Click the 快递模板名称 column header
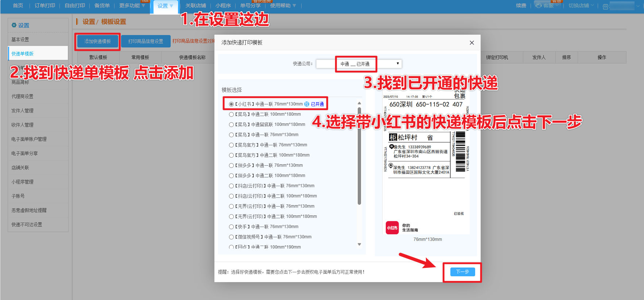This screenshot has width=644, height=300. click(192, 57)
